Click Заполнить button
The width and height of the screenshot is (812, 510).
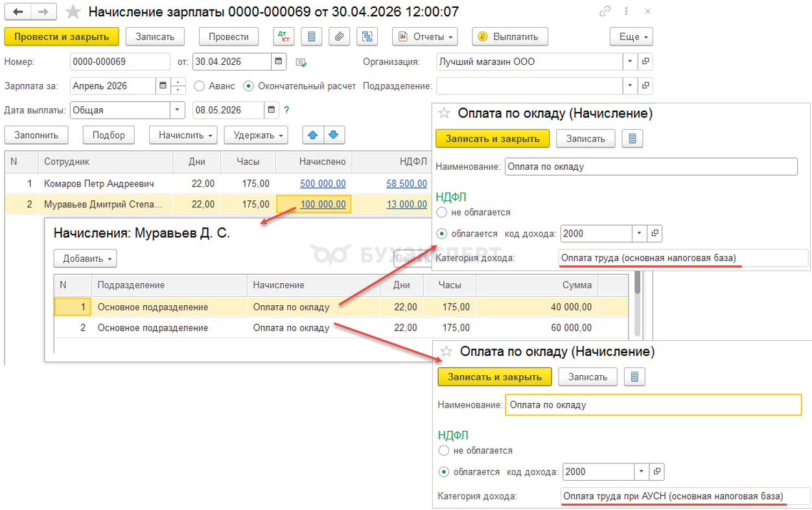38,135
